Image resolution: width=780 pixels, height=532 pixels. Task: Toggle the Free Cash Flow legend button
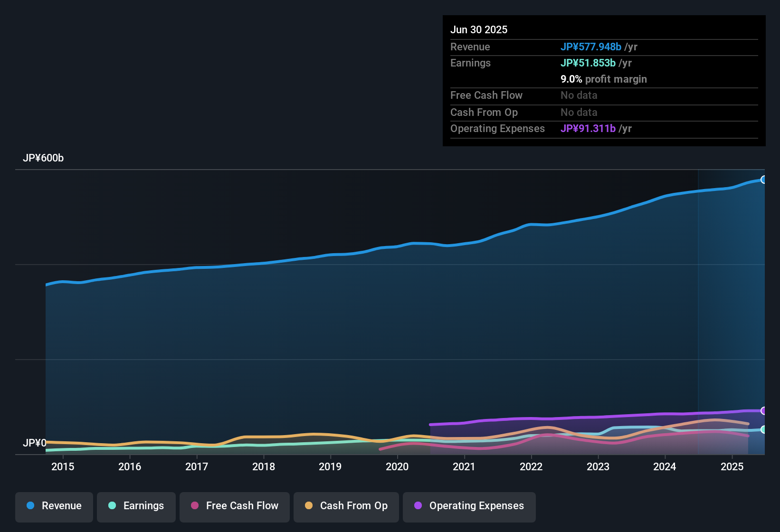coord(235,507)
